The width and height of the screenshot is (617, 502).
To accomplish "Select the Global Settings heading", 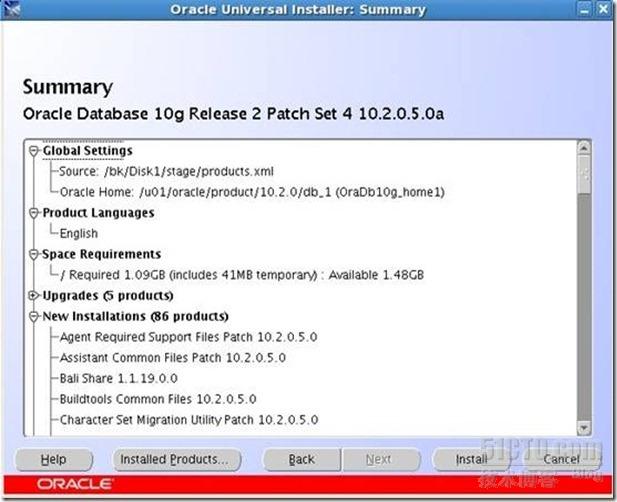I will coord(87,151).
